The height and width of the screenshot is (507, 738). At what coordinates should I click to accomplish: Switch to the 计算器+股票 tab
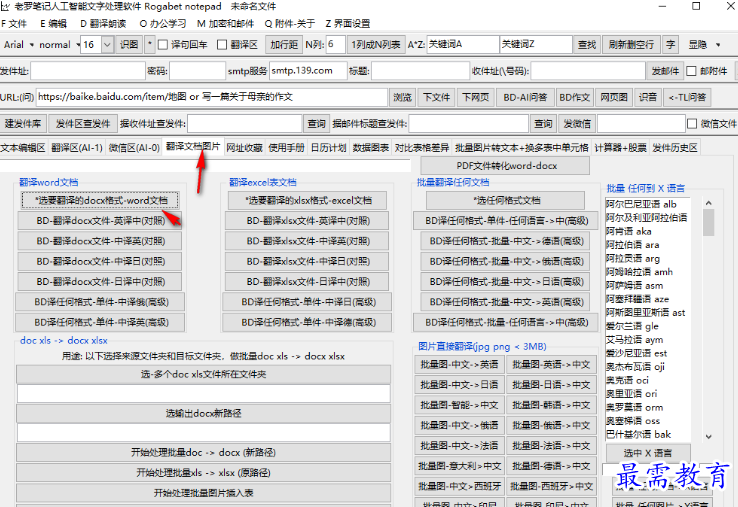620,148
